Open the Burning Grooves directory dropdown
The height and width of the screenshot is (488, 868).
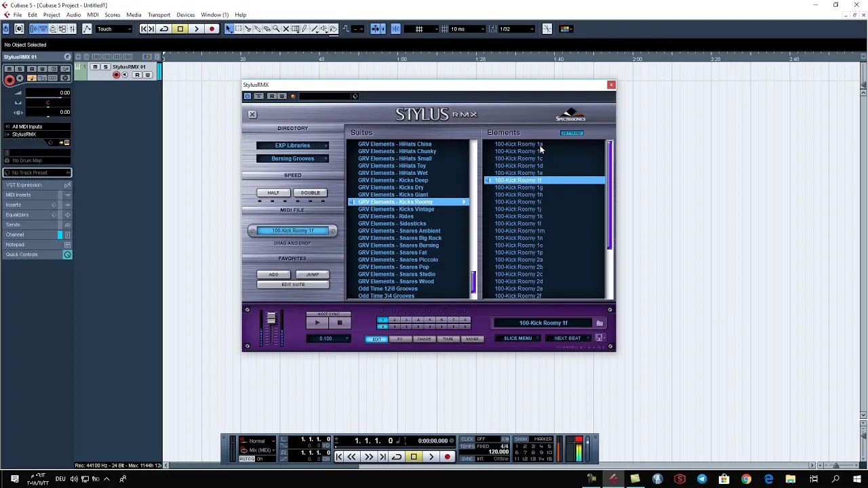click(x=293, y=159)
